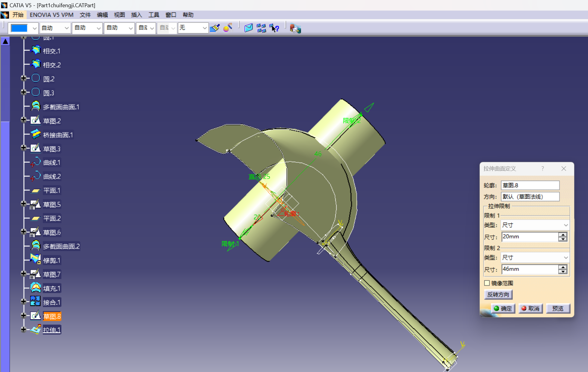This screenshot has height=372, width=588.
Task: Increase the 限制 1 尺寸 with up arrow
Action: coord(563,235)
